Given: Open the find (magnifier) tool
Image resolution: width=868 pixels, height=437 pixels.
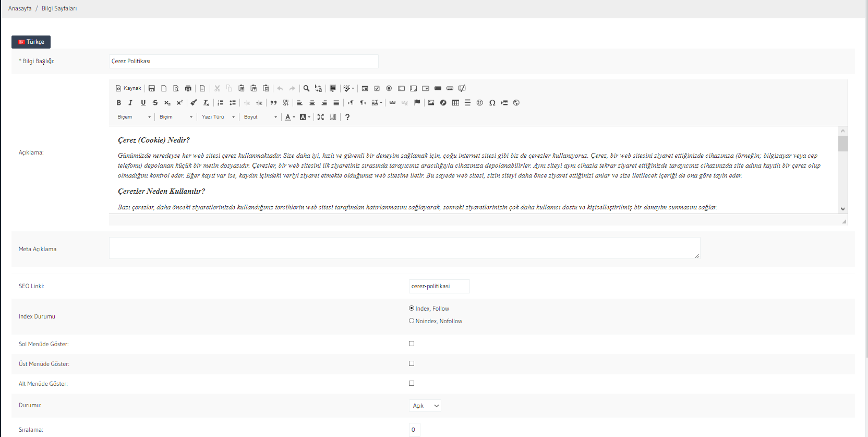Looking at the screenshot, I should [x=307, y=88].
